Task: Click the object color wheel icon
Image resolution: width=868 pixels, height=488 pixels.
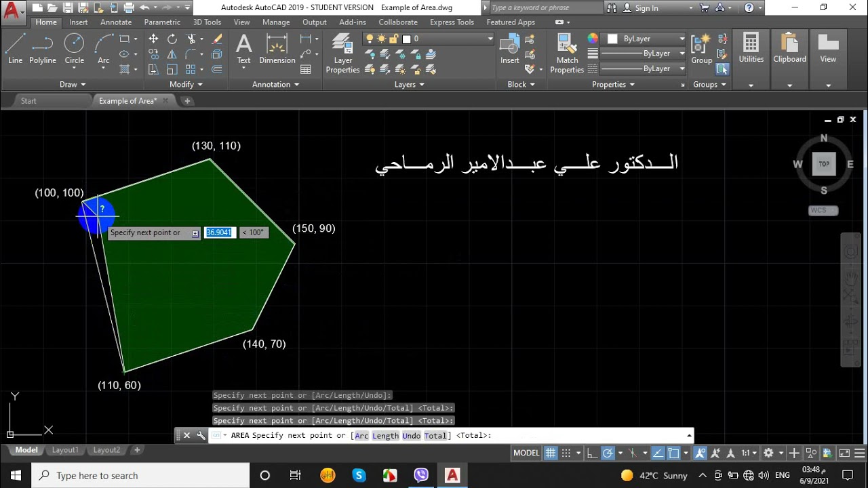Action: point(593,39)
